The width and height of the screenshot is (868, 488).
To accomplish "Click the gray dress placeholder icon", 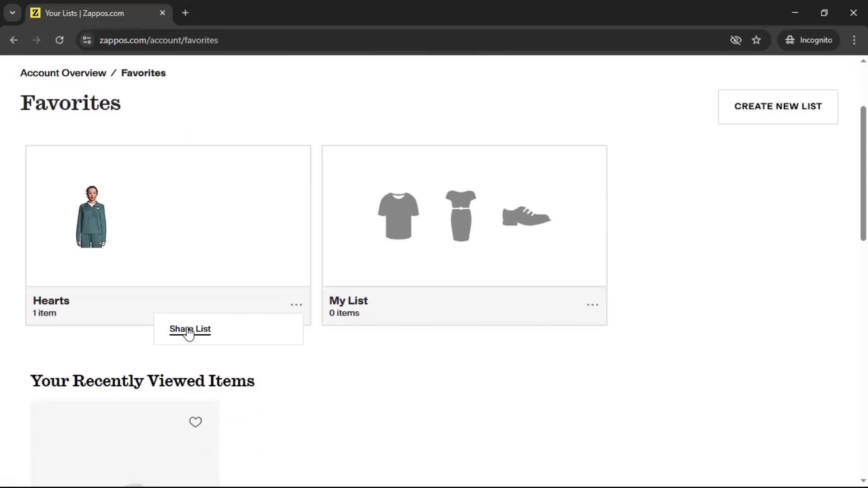I will point(461,216).
